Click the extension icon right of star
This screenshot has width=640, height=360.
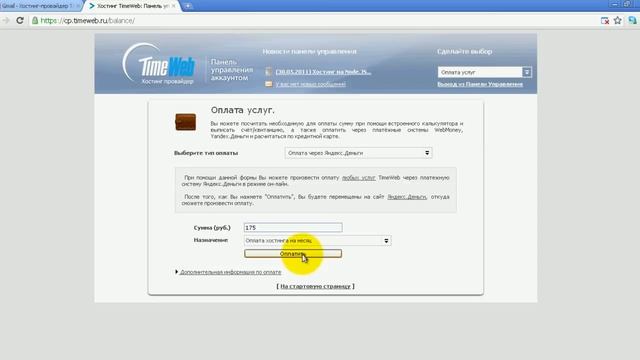632,20
